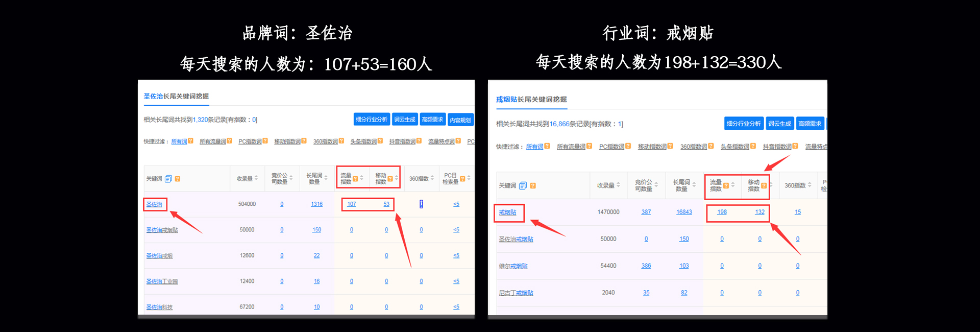Image resolution: width=980 pixels, height=332 pixels.
Task: Click 细分行业分析 button in 圣佐治 panel
Action: 372,119
